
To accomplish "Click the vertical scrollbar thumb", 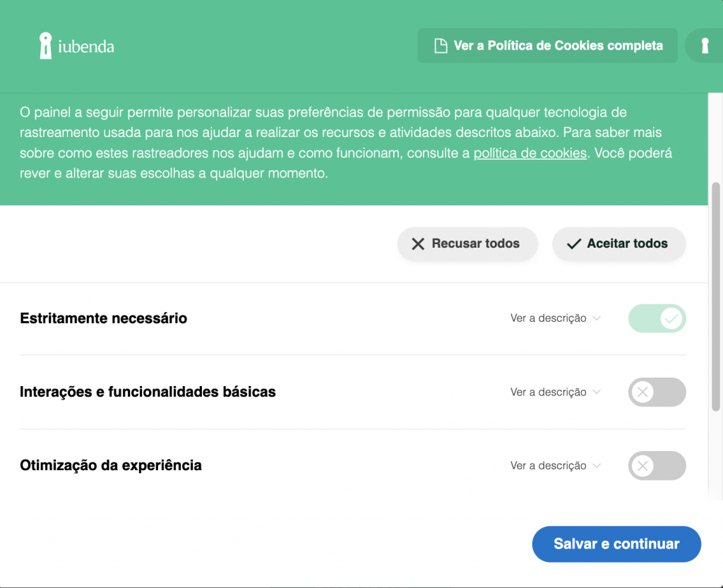I will (715, 296).
